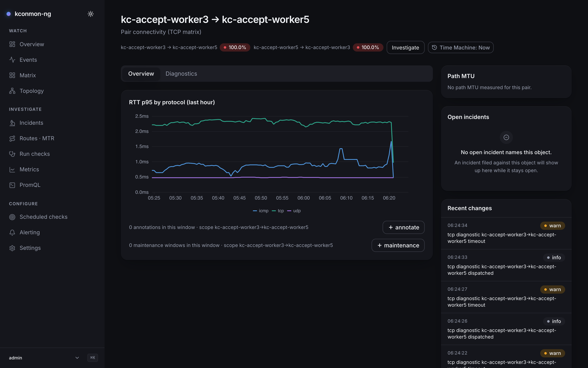Open the 06:24:34 warn timeout entry
This screenshot has height=368, width=588.
coord(506,233)
